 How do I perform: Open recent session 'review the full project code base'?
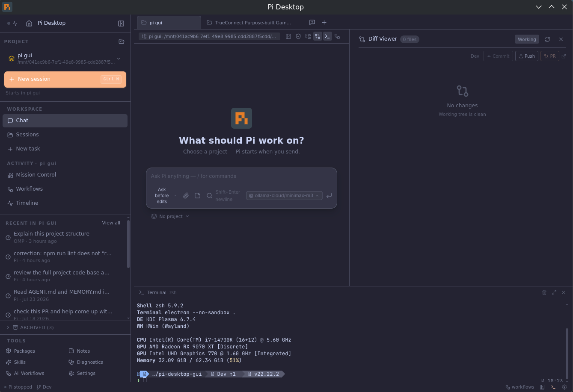pyautogui.click(x=63, y=276)
